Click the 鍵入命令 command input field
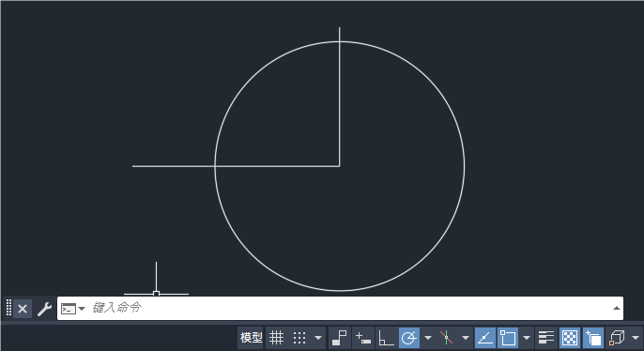The width and height of the screenshot is (644, 351). [340, 308]
